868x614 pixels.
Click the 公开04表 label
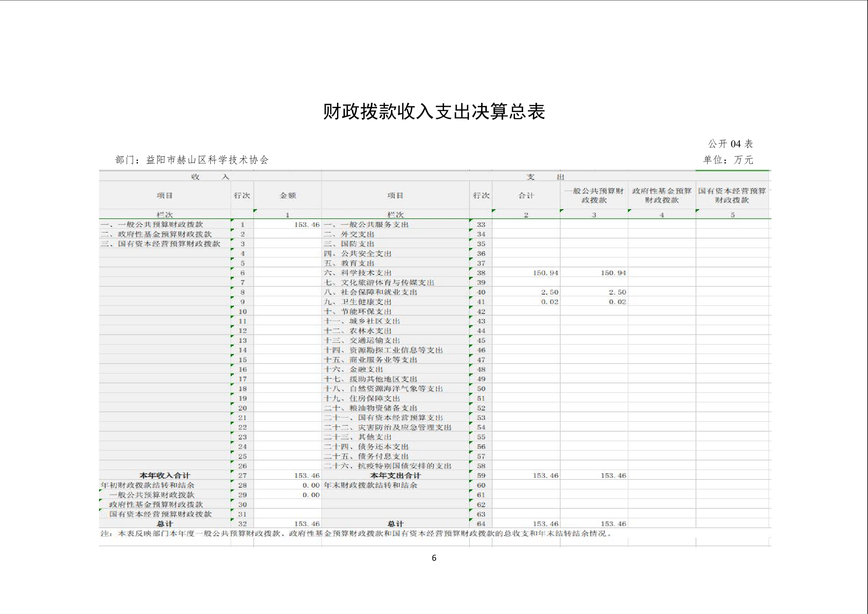point(730,144)
